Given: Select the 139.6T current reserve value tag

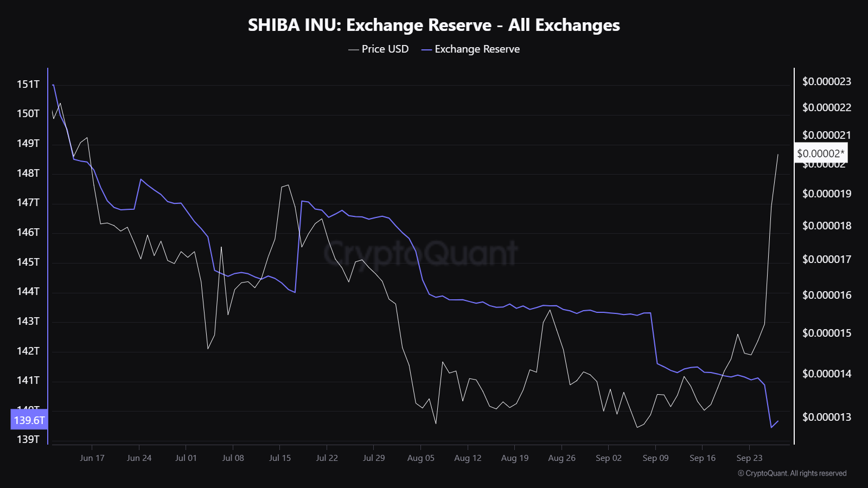Looking at the screenshot, I should 29,420.
